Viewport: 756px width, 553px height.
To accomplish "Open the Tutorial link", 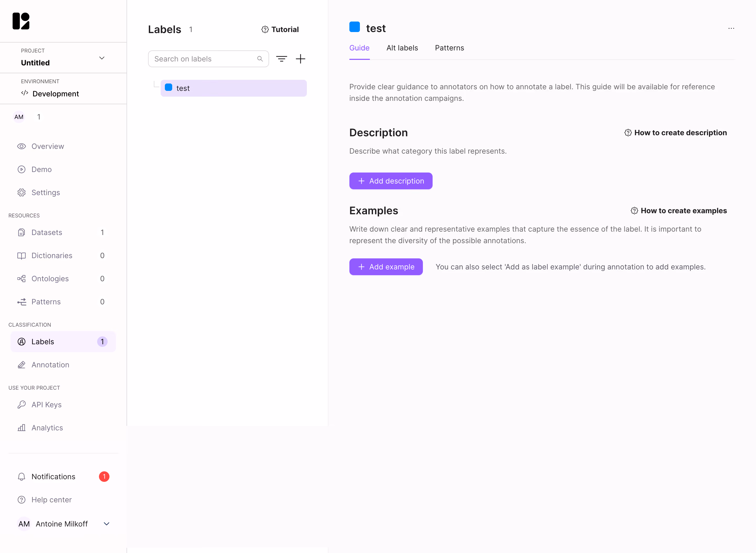I will click(x=280, y=29).
